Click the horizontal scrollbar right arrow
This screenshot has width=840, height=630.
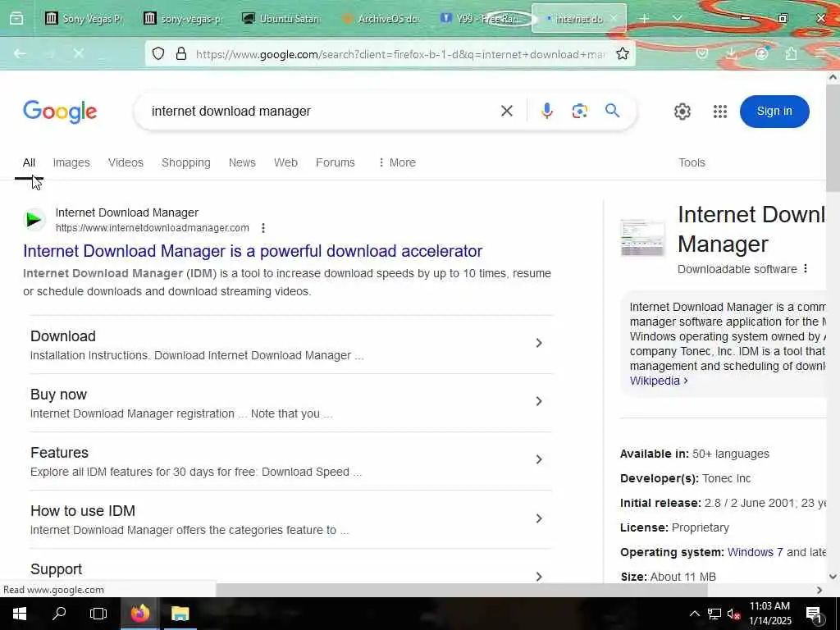pos(819,590)
